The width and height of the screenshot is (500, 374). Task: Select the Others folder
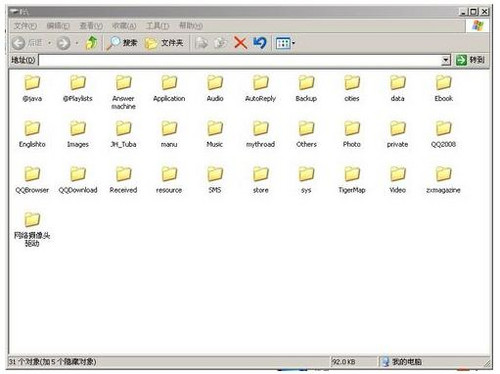coord(306,134)
